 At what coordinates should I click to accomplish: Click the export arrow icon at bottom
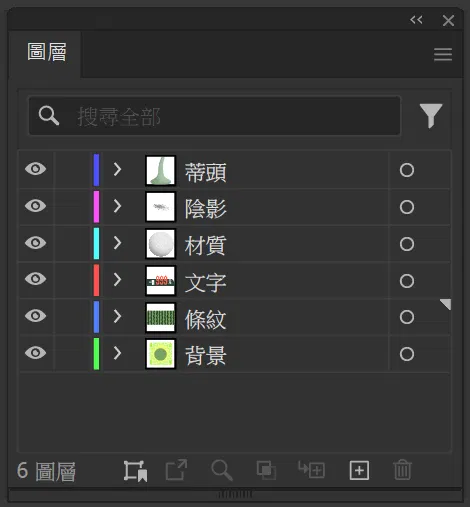176,470
